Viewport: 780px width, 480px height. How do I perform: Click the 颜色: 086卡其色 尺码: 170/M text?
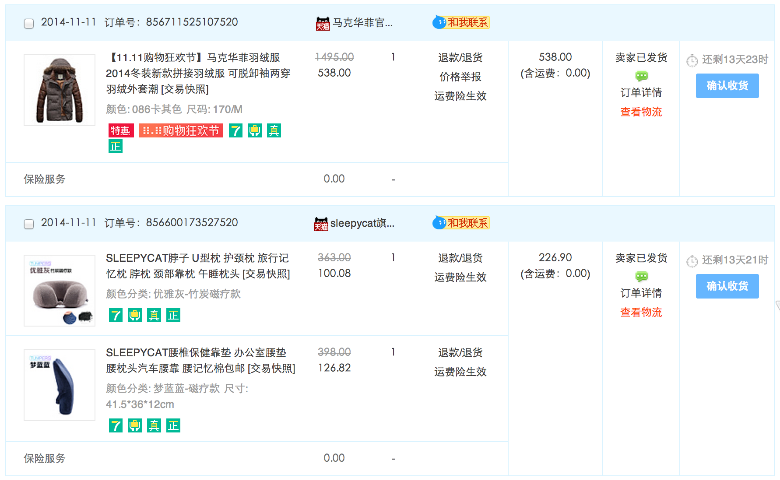(x=174, y=109)
